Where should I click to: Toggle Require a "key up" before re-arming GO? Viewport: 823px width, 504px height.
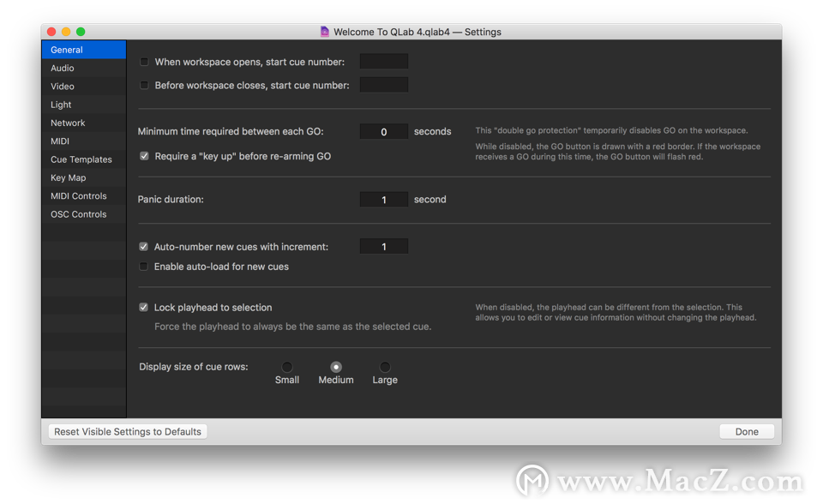(x=144, y=156)
